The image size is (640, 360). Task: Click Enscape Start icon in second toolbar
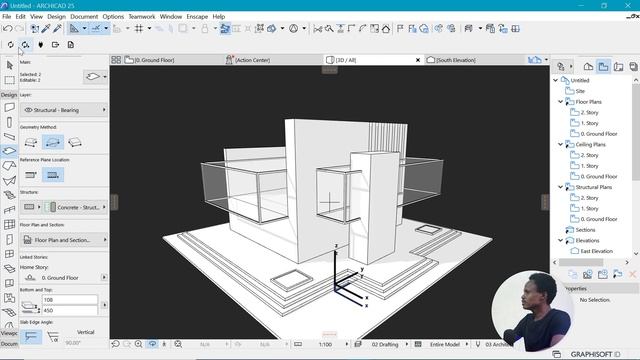pyautogui.click(x=10, y=45)
